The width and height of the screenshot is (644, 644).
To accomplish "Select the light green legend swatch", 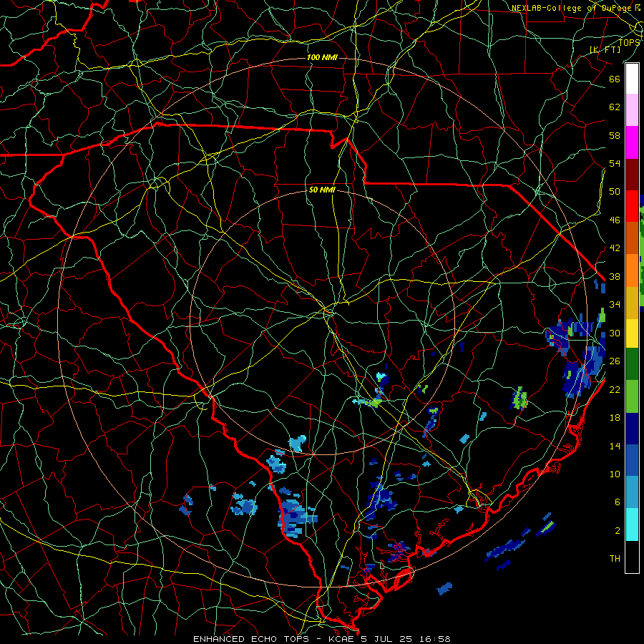I will (632, 396).
